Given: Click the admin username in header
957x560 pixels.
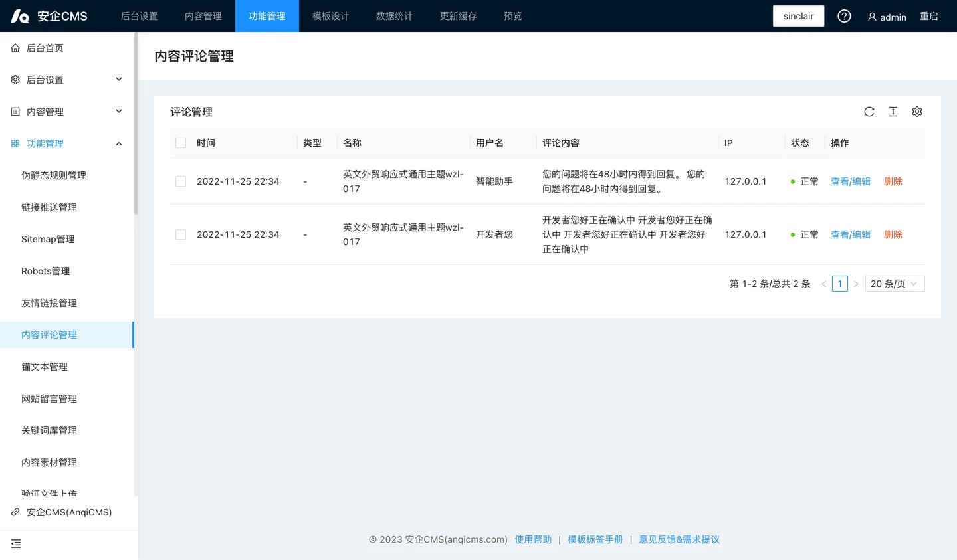Looking at the screenshot, I should tap(893, 17).
